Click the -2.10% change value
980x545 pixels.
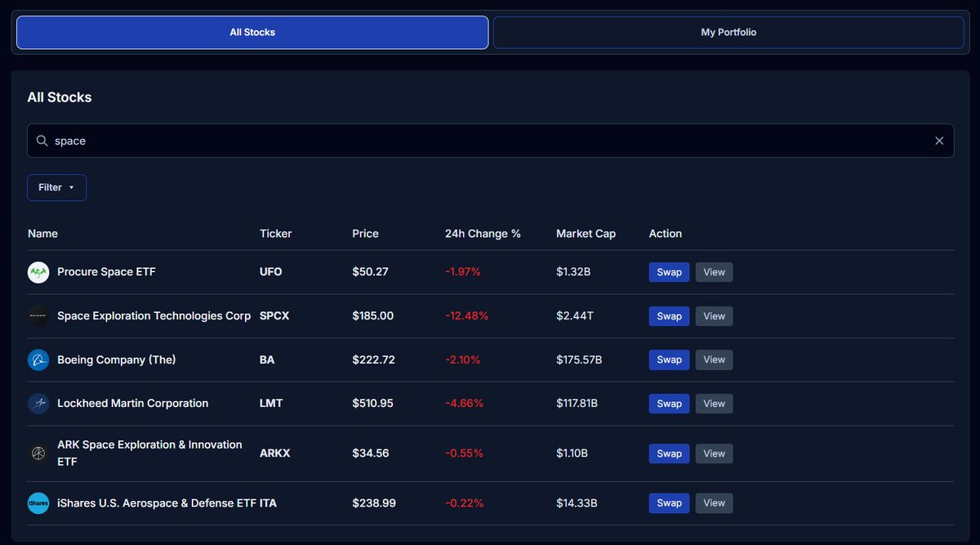click(463, 360)
